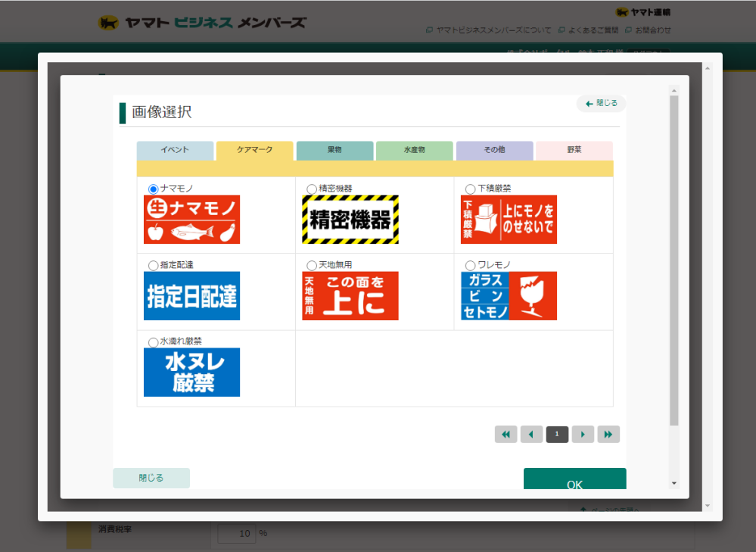Switch to the 野菜 tab

pyautogui.click(x=574, y=151)
